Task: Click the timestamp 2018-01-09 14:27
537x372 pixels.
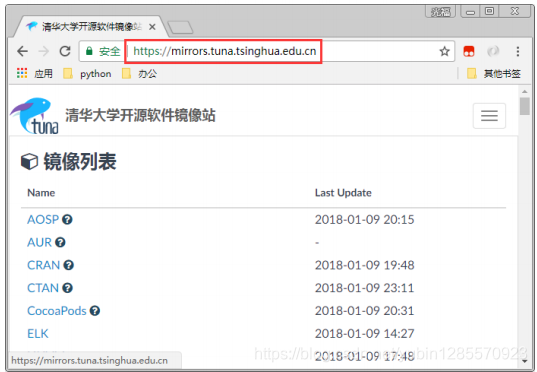Action: pyautogui.click(x=364, y=334)
